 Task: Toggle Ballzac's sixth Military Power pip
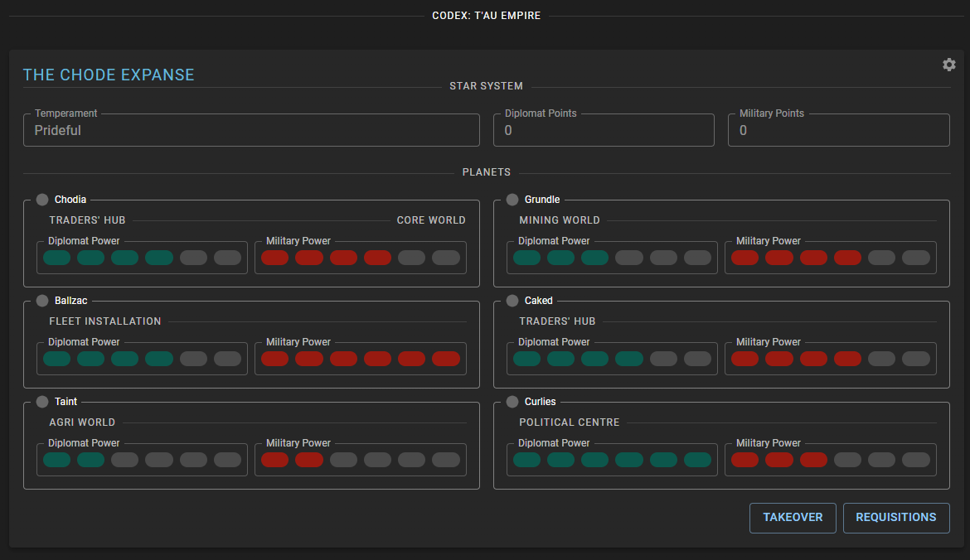point(446,359)
